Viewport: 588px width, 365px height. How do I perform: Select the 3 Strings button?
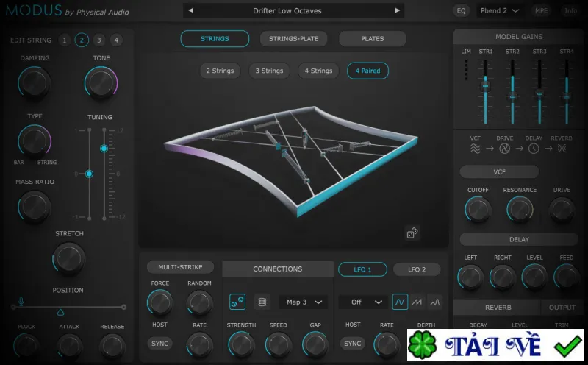coord(269,71)
